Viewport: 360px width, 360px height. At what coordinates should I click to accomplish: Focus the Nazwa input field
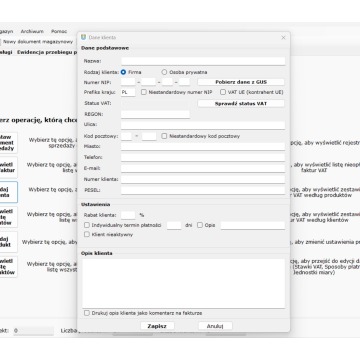(x=203, y=61)
